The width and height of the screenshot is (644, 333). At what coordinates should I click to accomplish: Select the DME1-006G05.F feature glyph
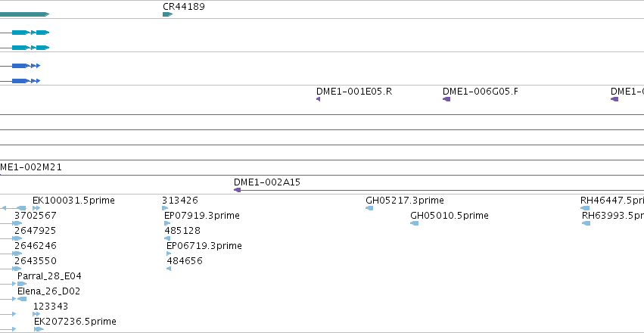click(x=446, y=99)
